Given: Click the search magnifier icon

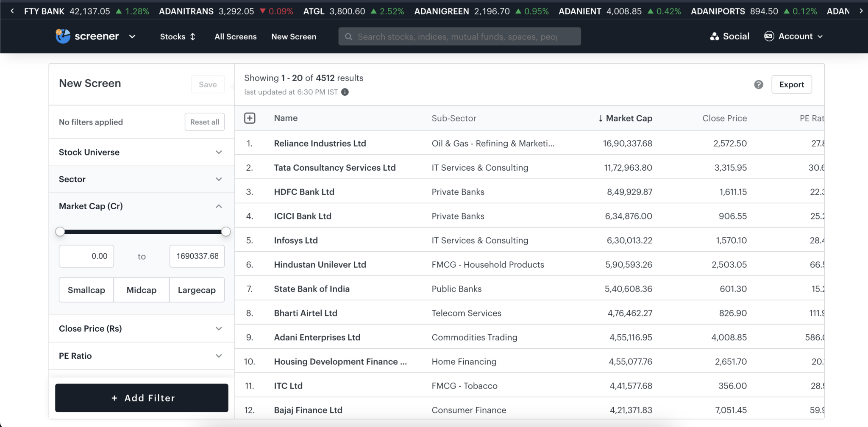Looking at the screenshot, I should [348, 37].
